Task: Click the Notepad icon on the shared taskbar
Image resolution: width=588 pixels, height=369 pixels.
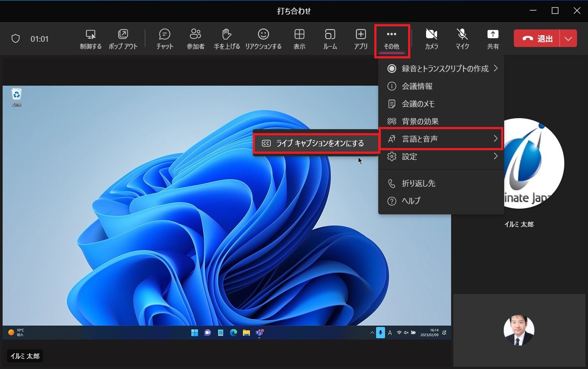Action: [x=221, y=333]
